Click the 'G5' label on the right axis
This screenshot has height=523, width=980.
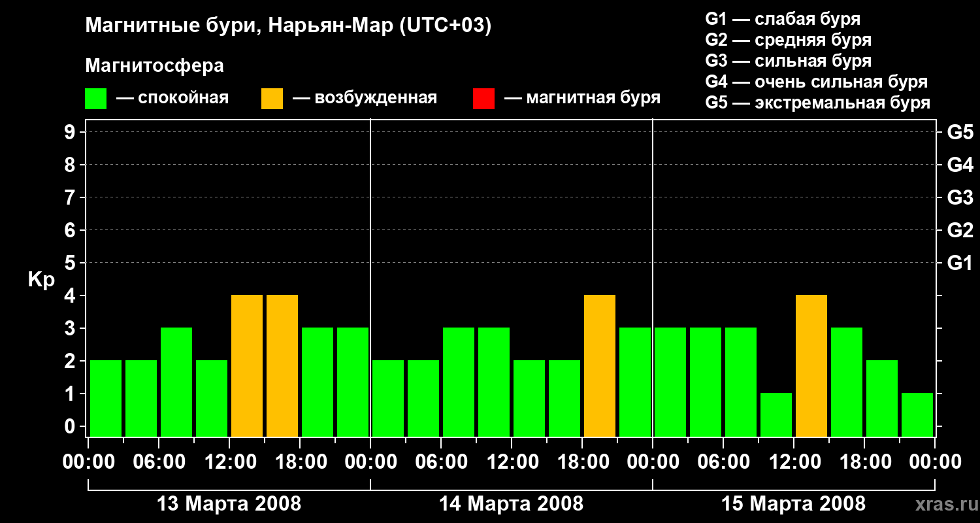[x=960, y=132]
